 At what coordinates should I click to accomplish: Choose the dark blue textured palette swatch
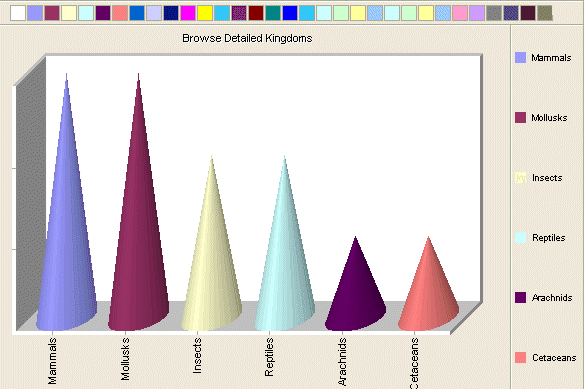[x=511, y=13]
